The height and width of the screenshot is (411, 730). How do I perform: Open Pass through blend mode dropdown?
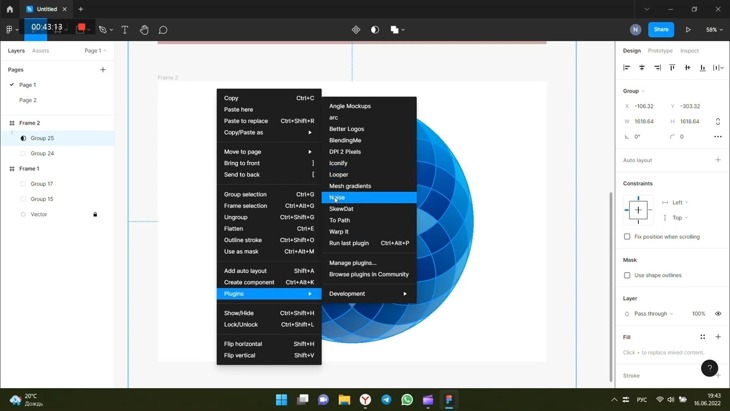[654, 314]
